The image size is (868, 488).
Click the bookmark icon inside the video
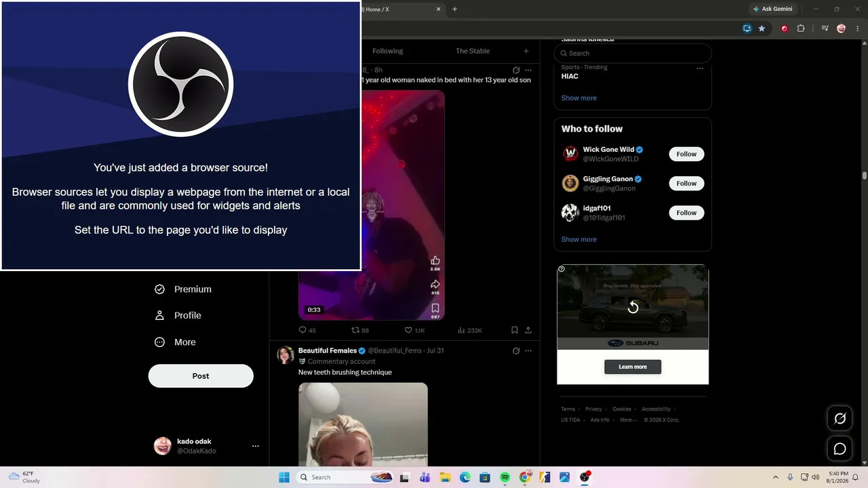(x=435, y=308)
